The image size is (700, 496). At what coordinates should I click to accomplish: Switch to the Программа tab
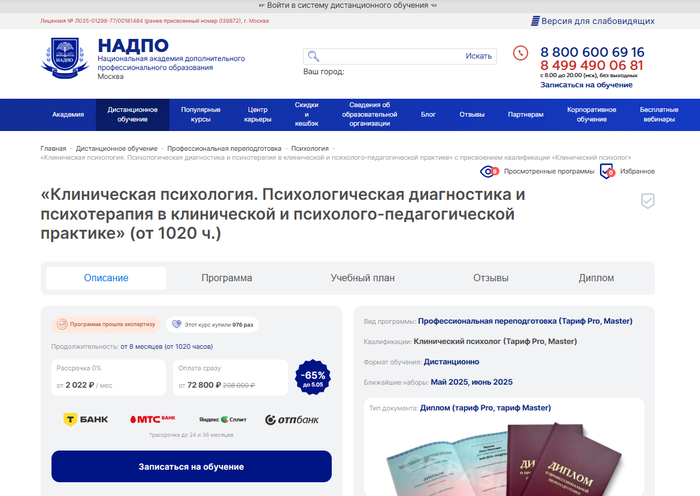(x=227, y=278)
